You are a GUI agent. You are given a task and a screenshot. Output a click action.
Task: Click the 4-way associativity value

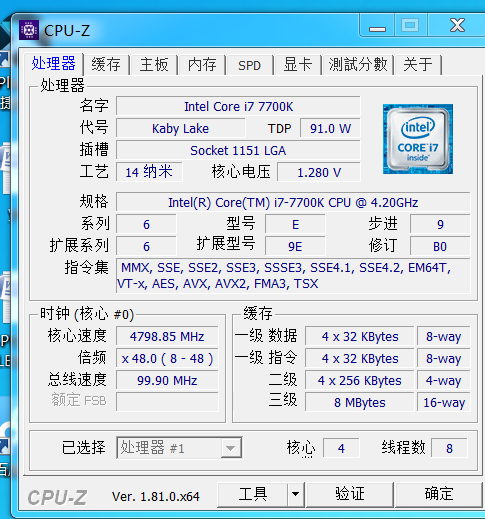(x=444, y=380)
